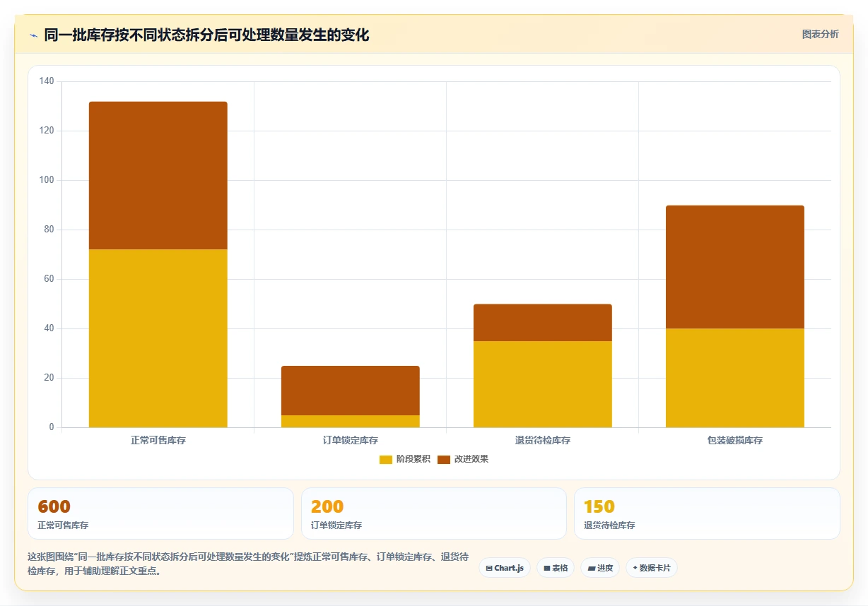Click the lightning icon beside the chart title
The height and width of the screenshot is (606, 868).
tap(34, 35)
